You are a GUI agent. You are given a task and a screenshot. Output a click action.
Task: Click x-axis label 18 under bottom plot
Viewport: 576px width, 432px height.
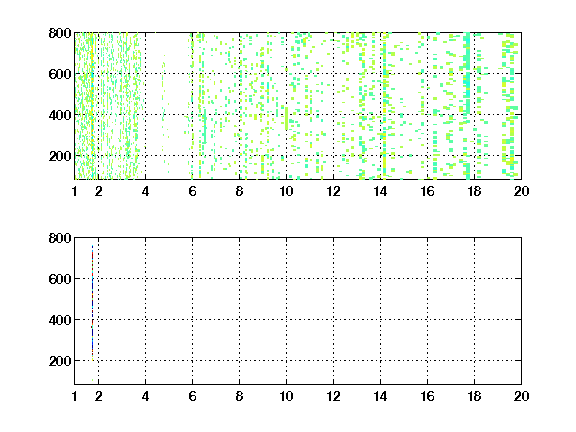click(x=474, y=396)
